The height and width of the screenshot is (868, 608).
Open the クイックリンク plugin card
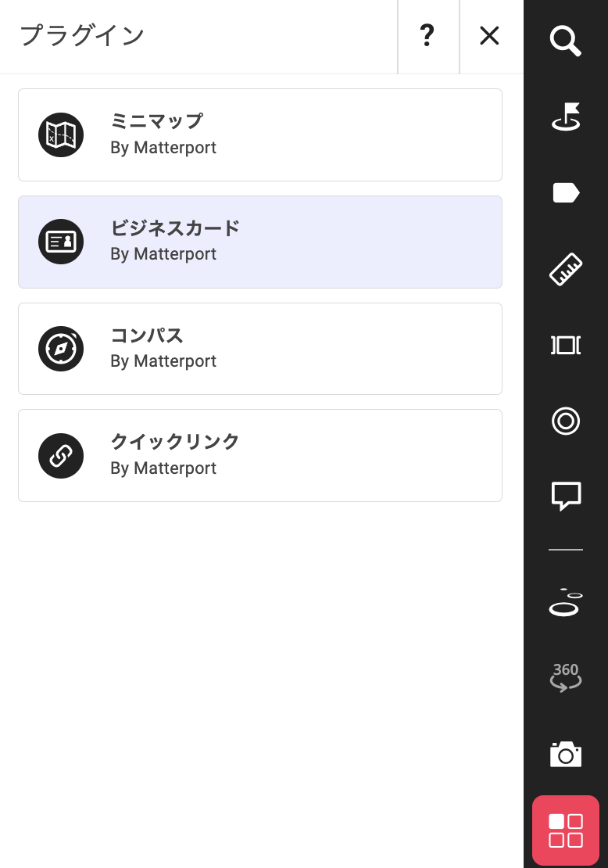260,456
